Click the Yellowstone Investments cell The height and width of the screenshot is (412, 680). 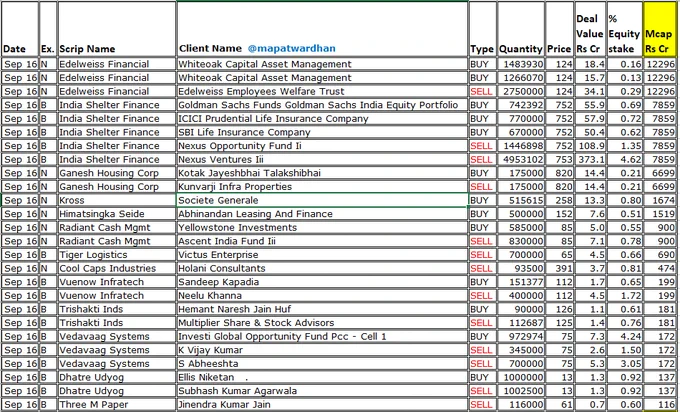[322, 228]
